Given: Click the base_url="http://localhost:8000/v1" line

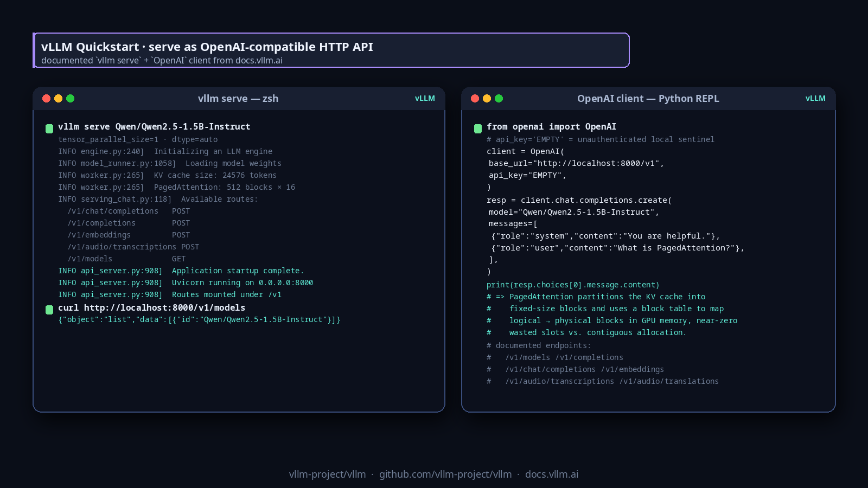Looking at the screenshot, I should pos(577,163).
